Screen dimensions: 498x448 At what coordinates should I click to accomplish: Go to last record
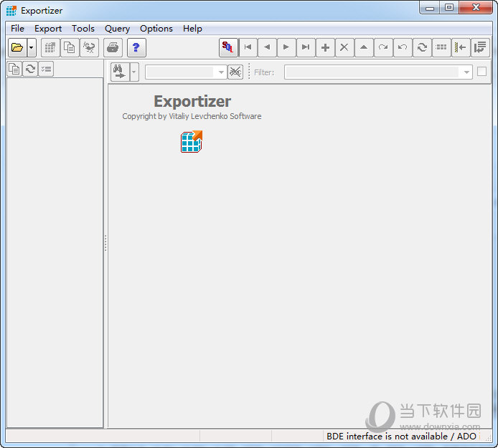pos(306,47)
